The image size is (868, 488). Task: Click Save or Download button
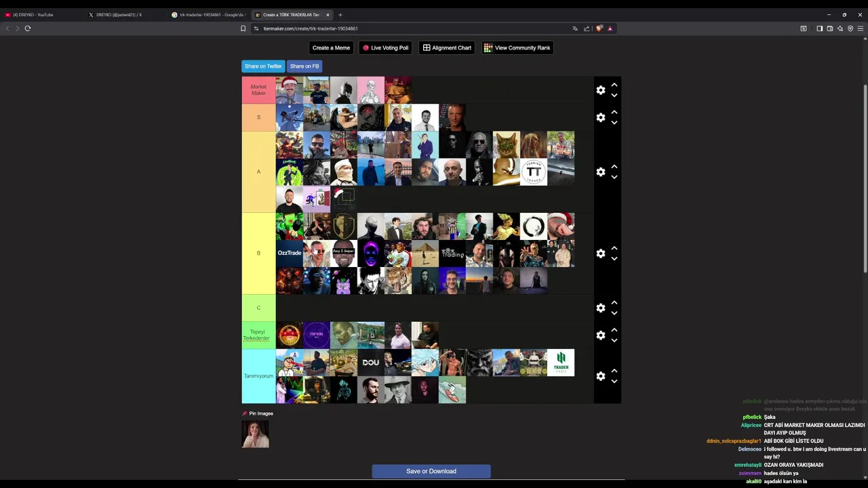[x=431, y=471]
